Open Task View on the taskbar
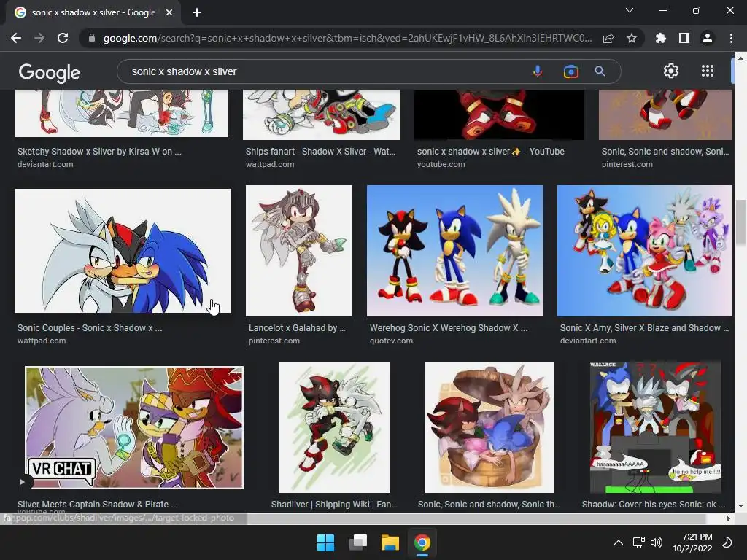This screenshot has width=747, height=560. point(357,542)
